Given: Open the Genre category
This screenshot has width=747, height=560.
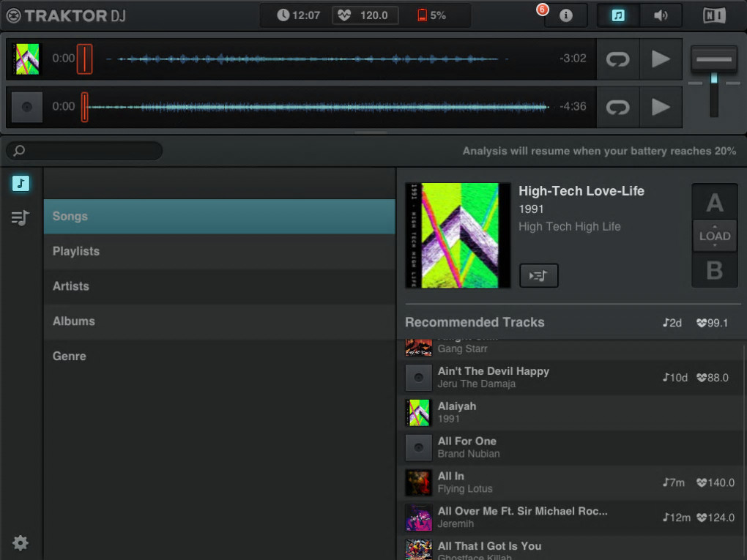Looking at the screenshot, I should pyautogui.click(x=220, y=356).
